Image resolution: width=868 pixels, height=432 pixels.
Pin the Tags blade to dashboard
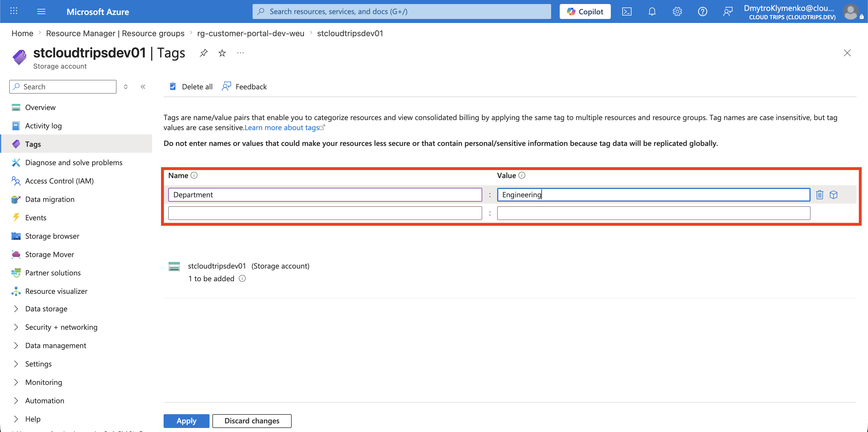click(x=204, y=53)
